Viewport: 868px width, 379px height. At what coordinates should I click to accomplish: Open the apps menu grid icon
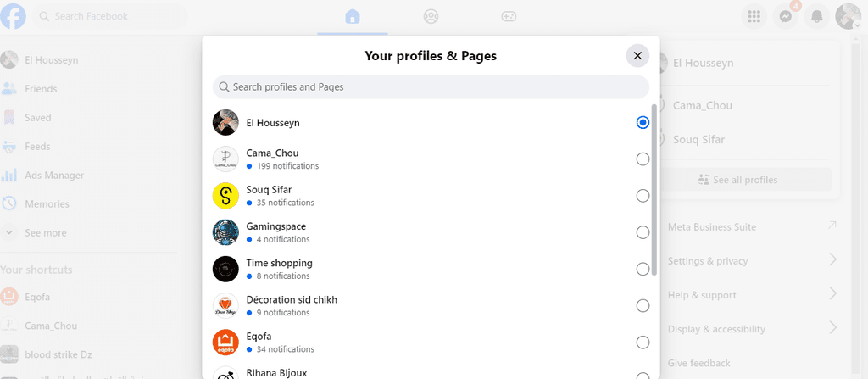coord(754,17)
